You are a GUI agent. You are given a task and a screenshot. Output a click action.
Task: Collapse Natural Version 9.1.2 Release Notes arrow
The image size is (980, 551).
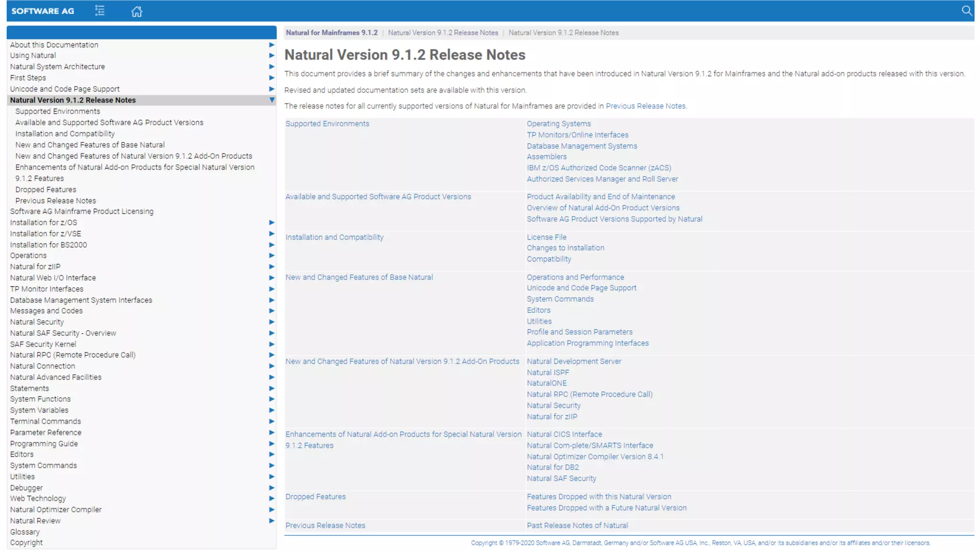tap(271, 100)
